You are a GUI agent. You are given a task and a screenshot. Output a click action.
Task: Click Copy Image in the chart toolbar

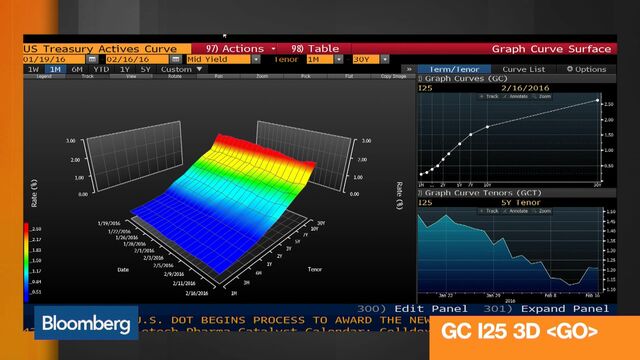coord(393,76)
